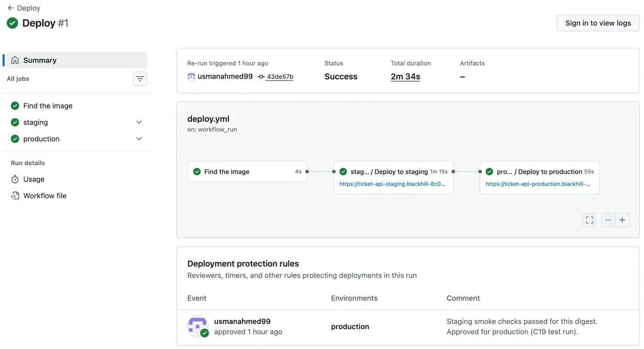
Task: Click the Staging smoke checks passed comment
Action: pos(522,326)
